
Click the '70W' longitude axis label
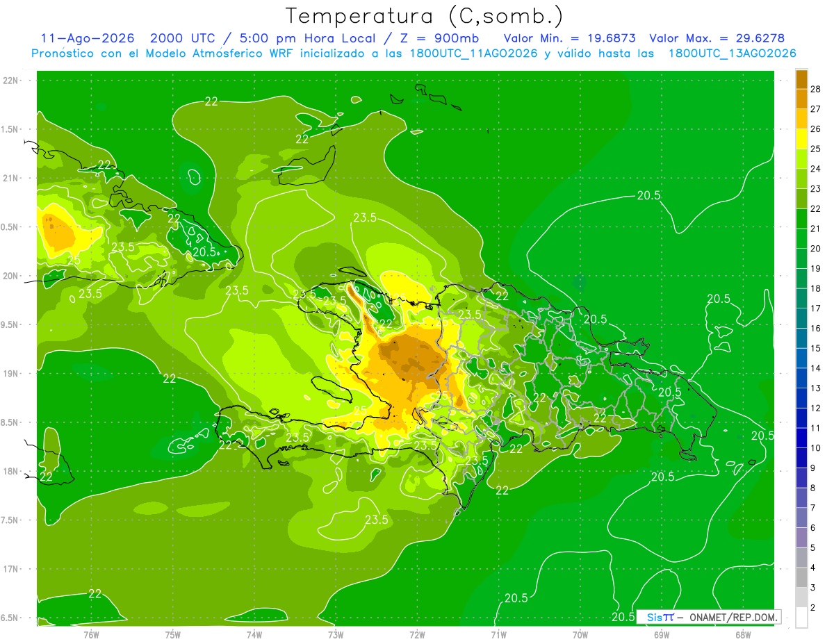tap(580, 634)
